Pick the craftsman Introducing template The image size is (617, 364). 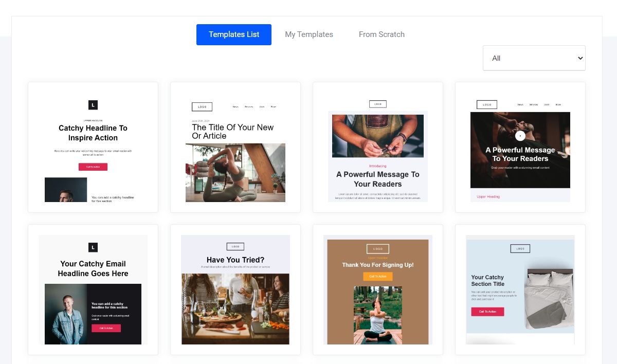(x=378, y=147)
